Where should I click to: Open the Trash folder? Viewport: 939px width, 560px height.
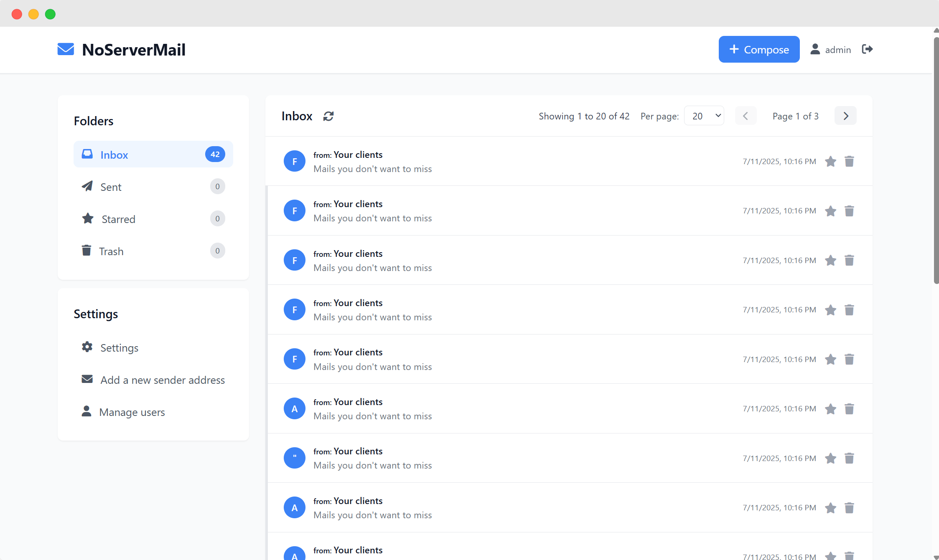(x=153, y=251)
